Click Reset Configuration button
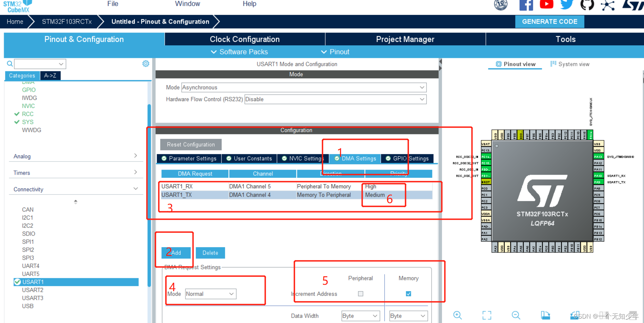Screen dimensions: 644x323 pyautogui.click(x=191, y=145)
